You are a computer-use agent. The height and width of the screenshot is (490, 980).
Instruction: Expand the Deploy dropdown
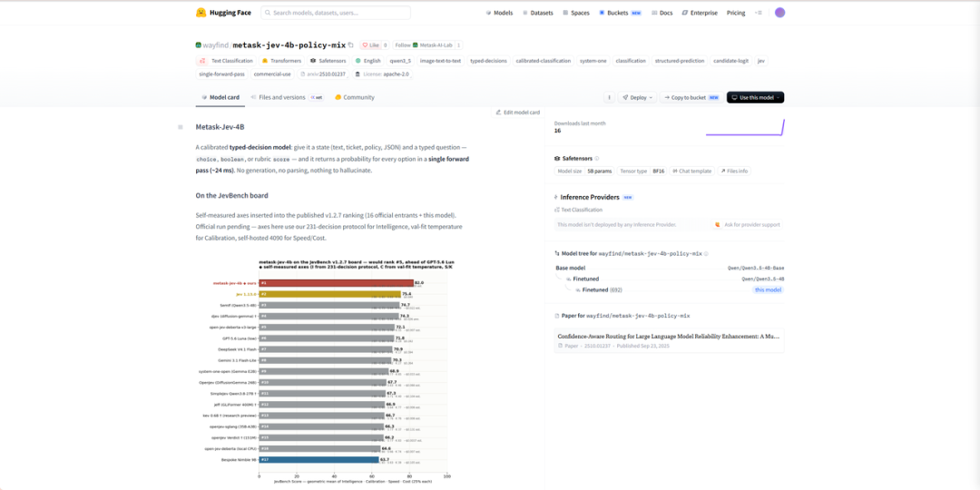coord(638,97)
